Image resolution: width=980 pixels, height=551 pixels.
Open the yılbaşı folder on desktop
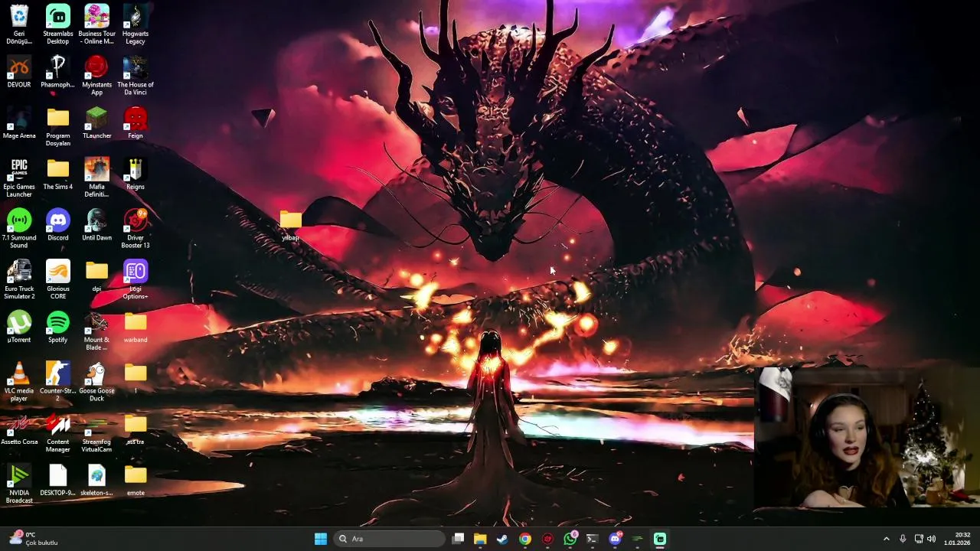coord(291,225)
